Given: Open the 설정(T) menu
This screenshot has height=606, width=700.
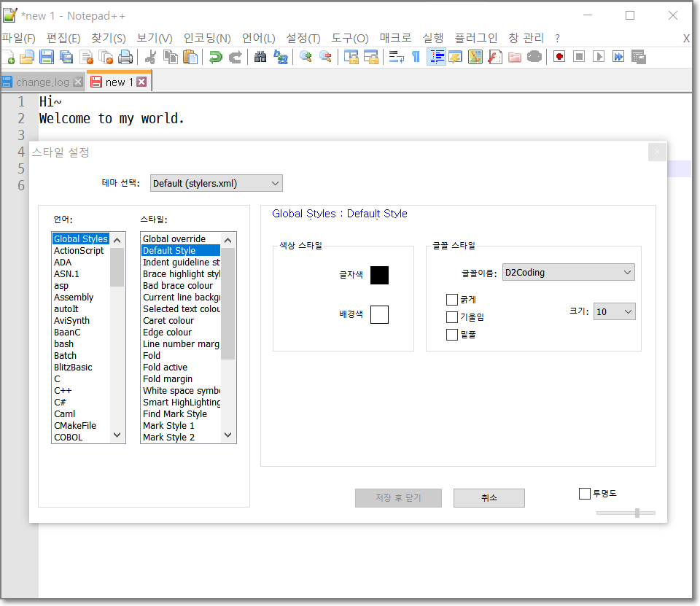Looking at the screenshot, I should point(303,39).
